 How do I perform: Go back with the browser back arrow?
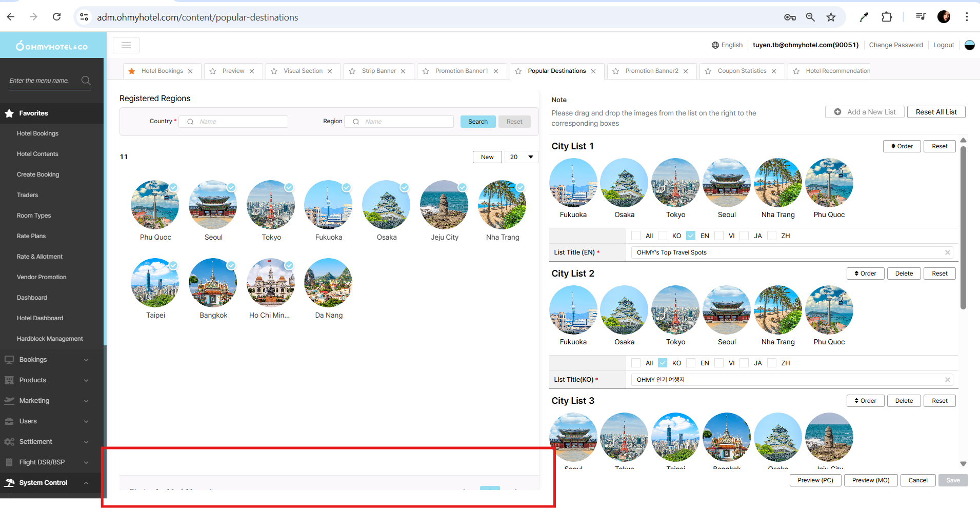(x=11, y=17)
